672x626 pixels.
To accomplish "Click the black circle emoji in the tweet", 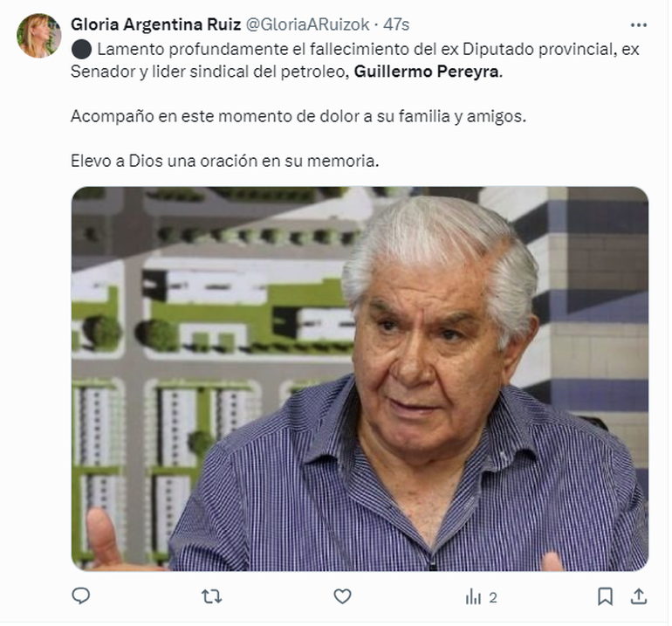I will (81, 49).
